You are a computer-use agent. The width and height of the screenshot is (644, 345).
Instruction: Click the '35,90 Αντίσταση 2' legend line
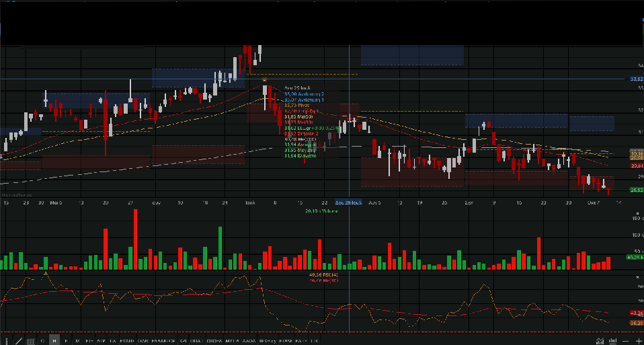click(305, 94)
